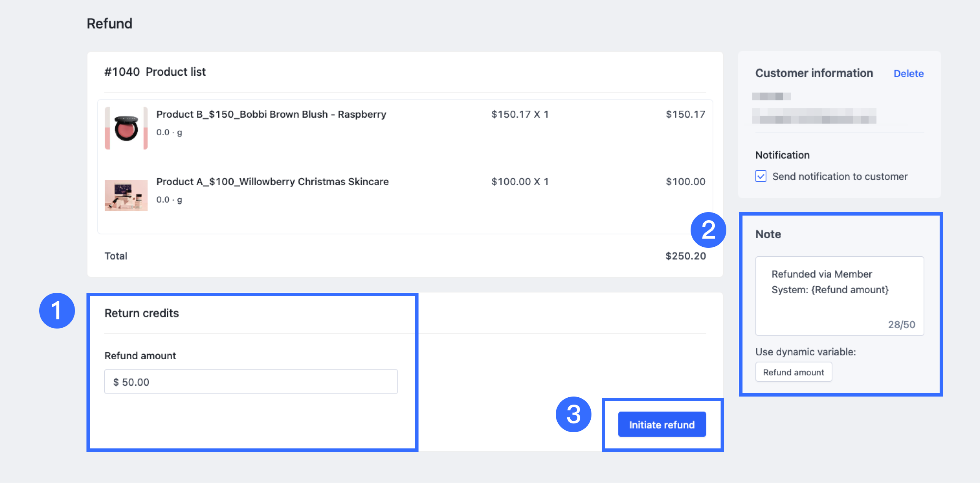The width and height of the screenshot is (980, 483).
Task: Click the Product B Bobbi Brown Blush name
Action: pyautogui.click(x=271, y=114)
